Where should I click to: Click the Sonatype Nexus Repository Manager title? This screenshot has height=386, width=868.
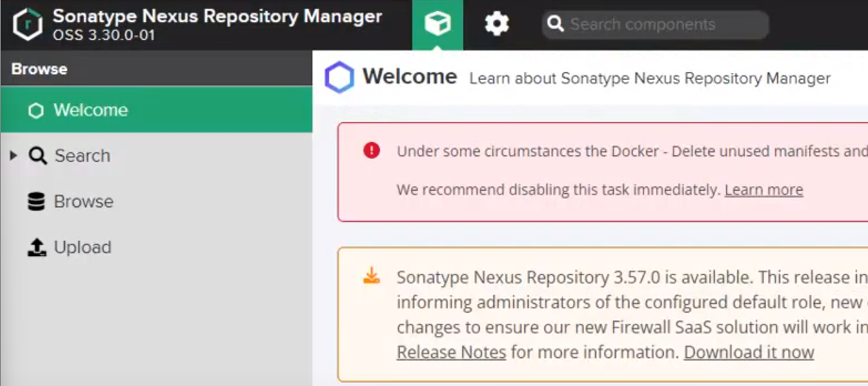pos(217,16)
